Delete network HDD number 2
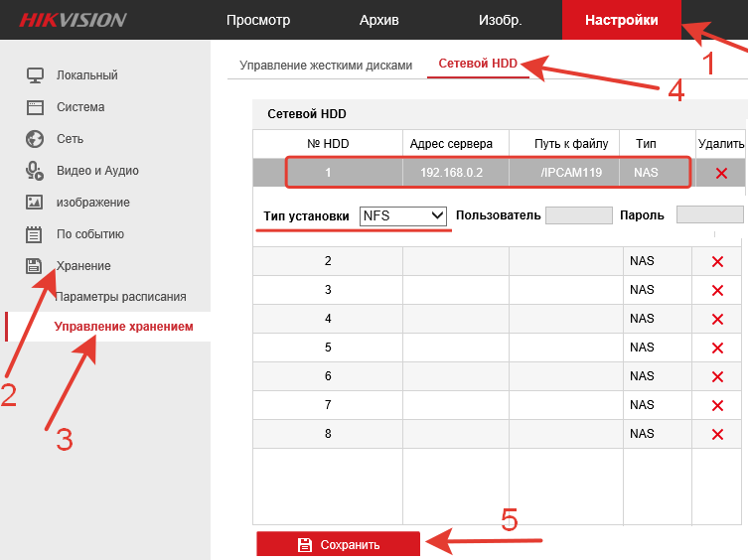This screenshot has height=560, width=748. [717, 261]
